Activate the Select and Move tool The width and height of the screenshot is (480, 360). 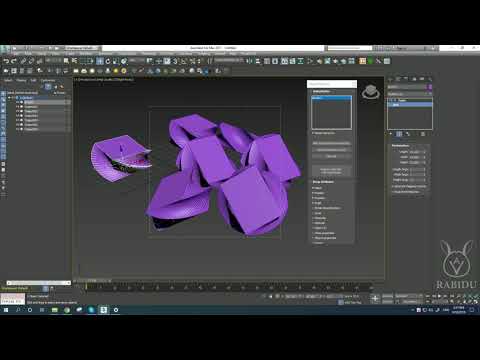pyautogui.click(x=100, y=61)
